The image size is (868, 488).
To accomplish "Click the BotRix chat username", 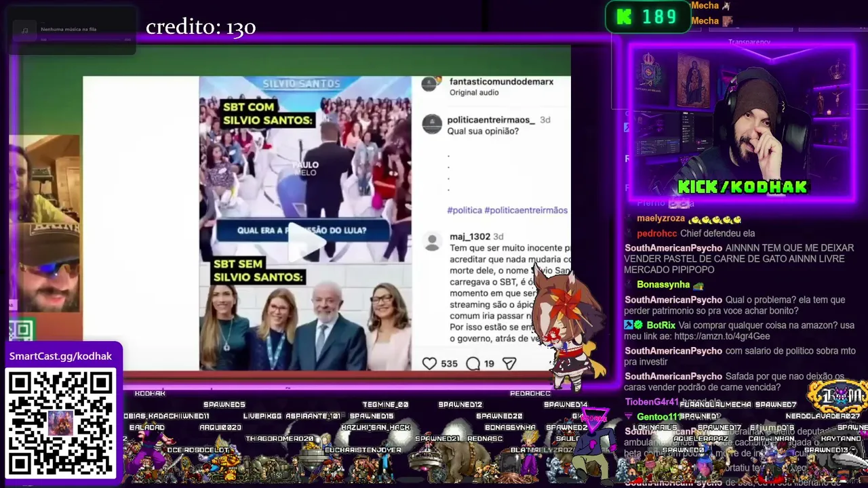I will tap(661, 325).
